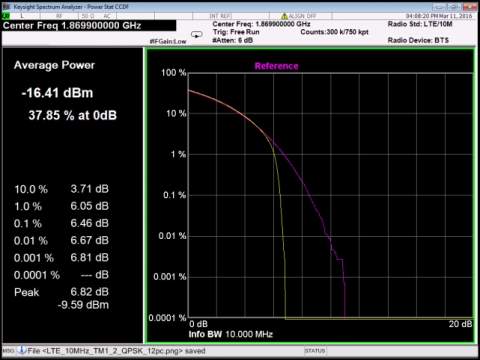The width and height of the screenshot is (480, 360).
Task: Click the Info BW 10.000 MHz label
Action: click(231, 334)
